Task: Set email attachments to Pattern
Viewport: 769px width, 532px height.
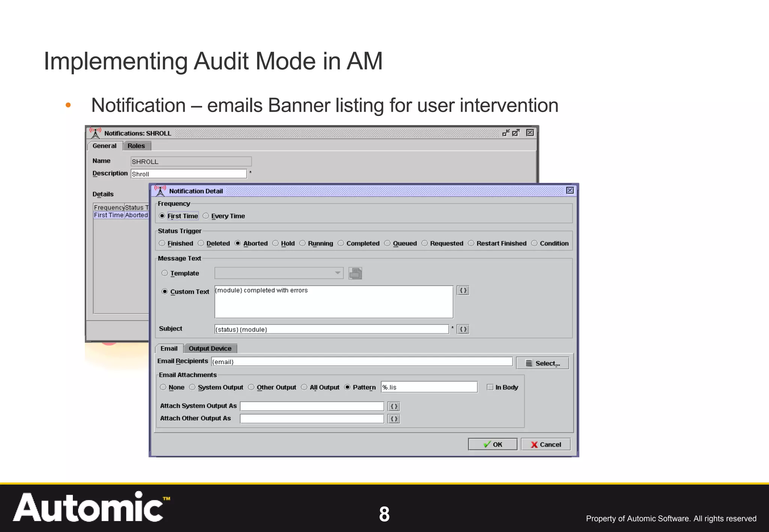Action: coord(360,388)
